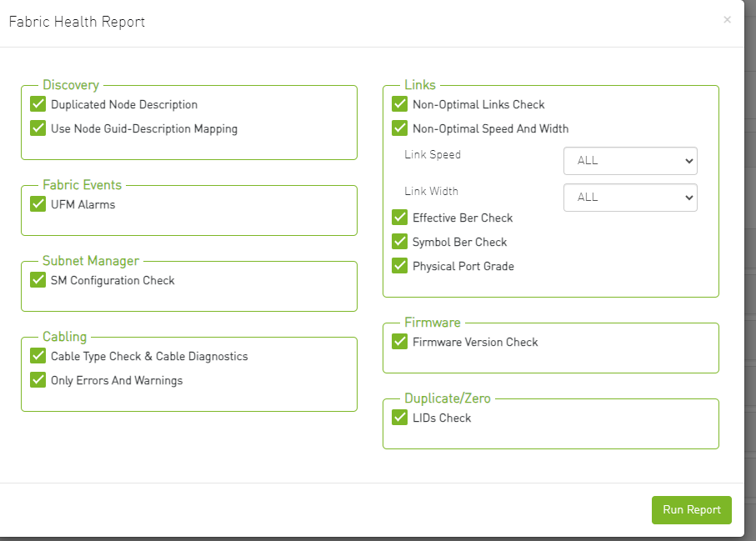Uncheck Effective Ber Check option

click(399, 218)
